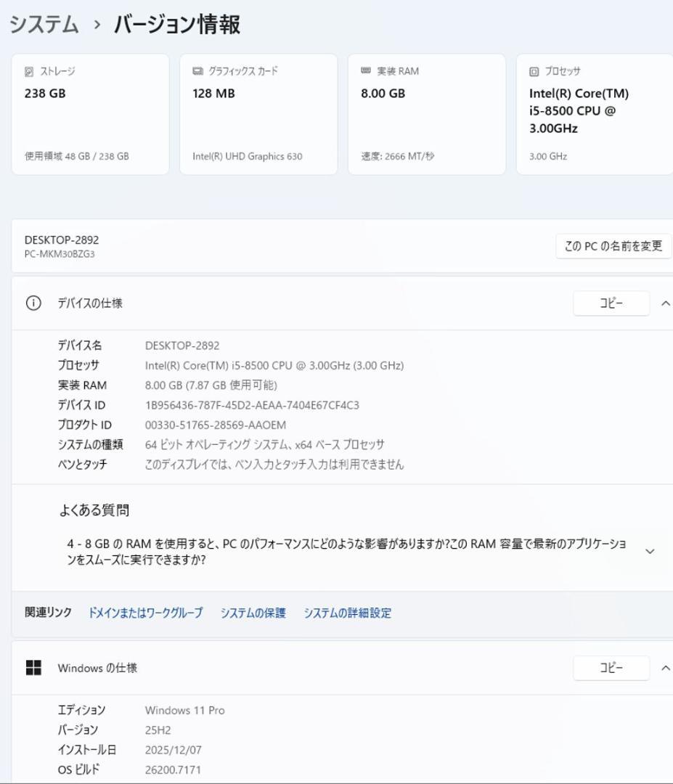Screen dimensions: 673x784
Task: Click the processor icon in プロセッサ card
Action: coord(534,71)
